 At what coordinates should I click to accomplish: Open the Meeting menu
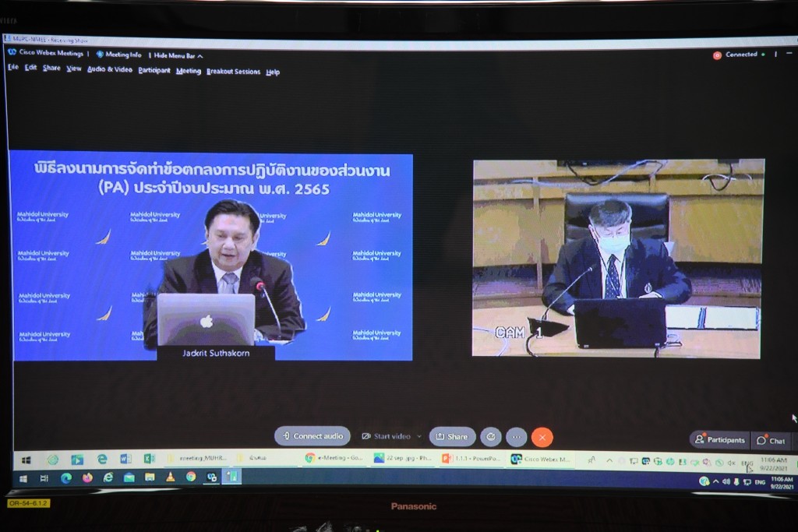189,71
